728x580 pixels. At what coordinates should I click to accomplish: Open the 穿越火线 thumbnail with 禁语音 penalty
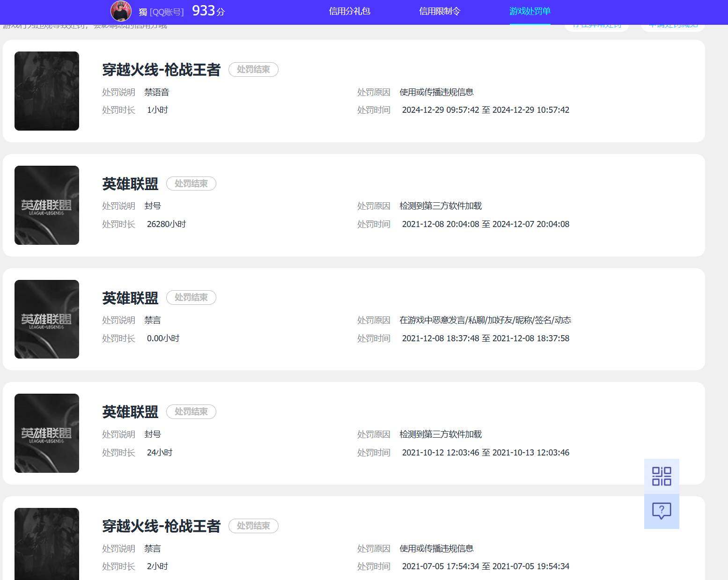click(47, 91)
